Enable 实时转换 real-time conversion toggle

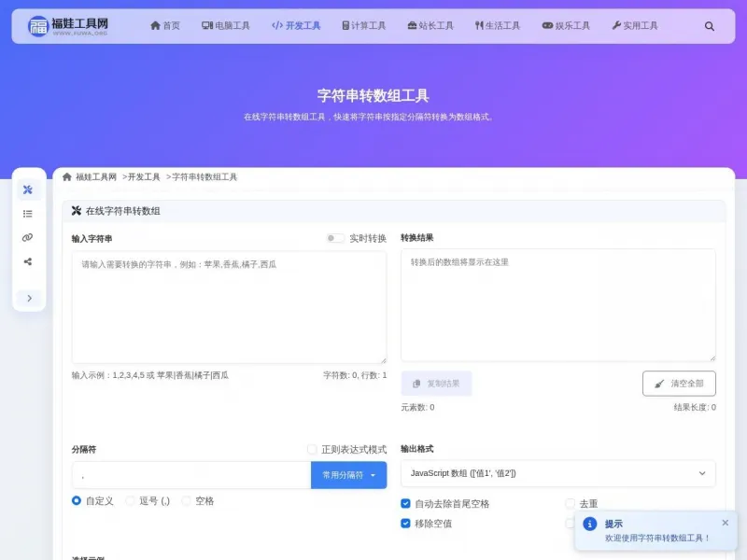(x=335, y=239)
